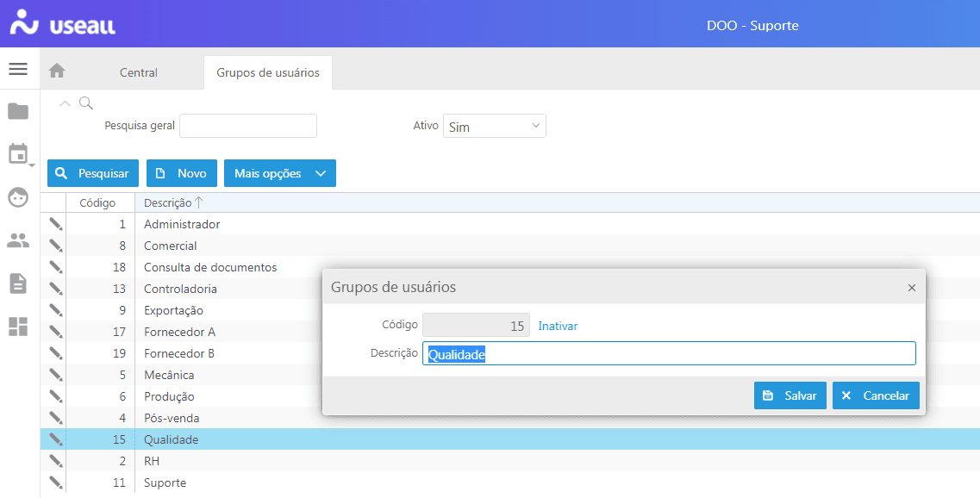
Task: Click the Inativar link
Action: (x=558, y=326)
